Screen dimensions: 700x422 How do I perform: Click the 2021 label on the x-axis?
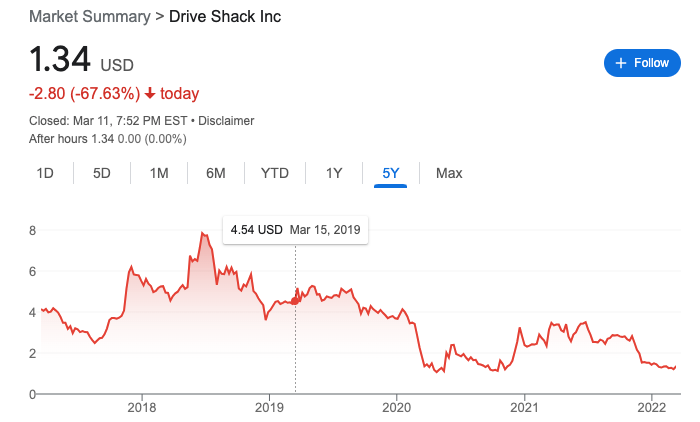click(x=525, y=407)
